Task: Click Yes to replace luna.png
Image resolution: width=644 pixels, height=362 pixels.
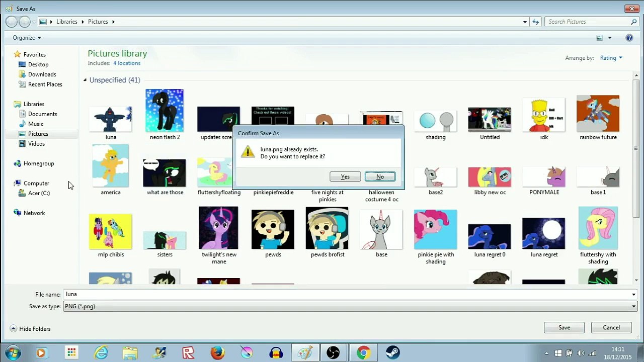Action: coord(345,176)
